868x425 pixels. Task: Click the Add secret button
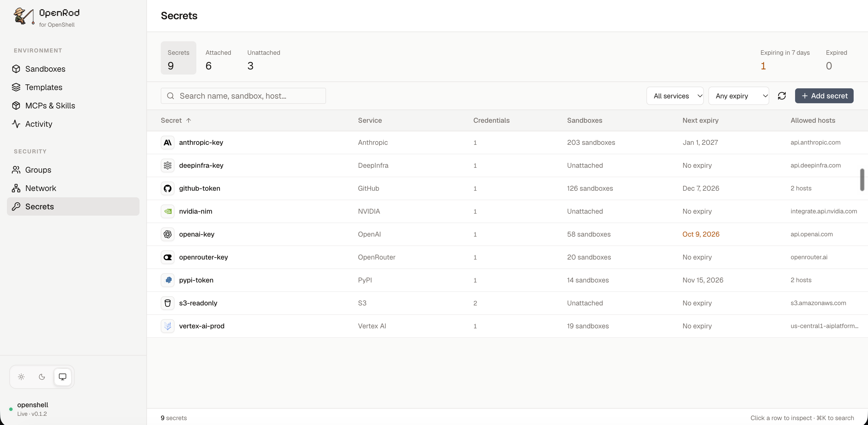[x=824, y=96]
